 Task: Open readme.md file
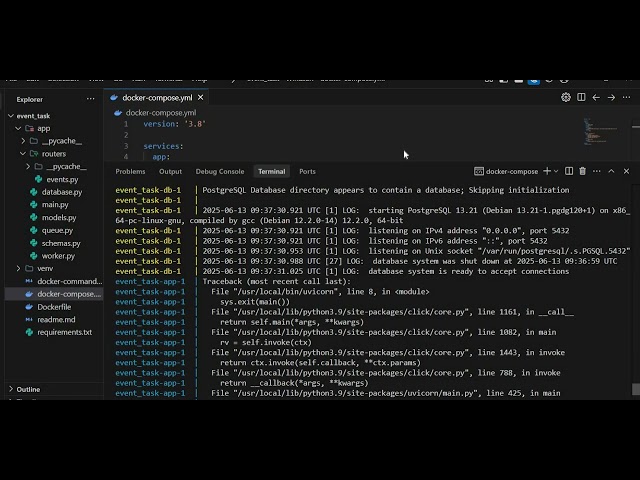56,320
